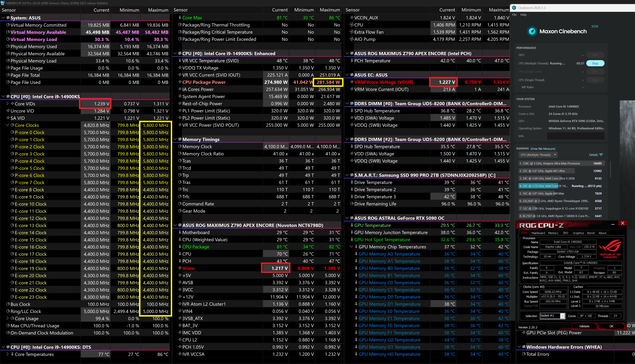Click the Details filter icon in Ranking
The image size is (635, 364).
pos(601,155)
